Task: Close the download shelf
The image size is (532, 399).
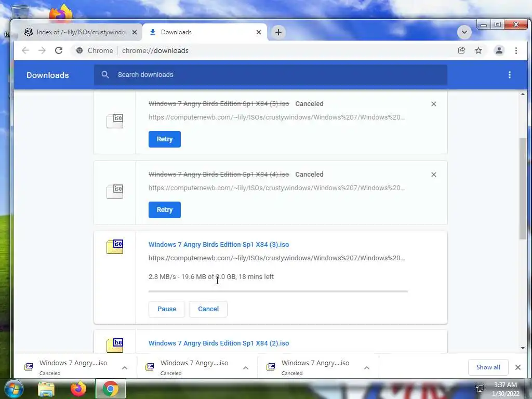Action: [518, 367]
